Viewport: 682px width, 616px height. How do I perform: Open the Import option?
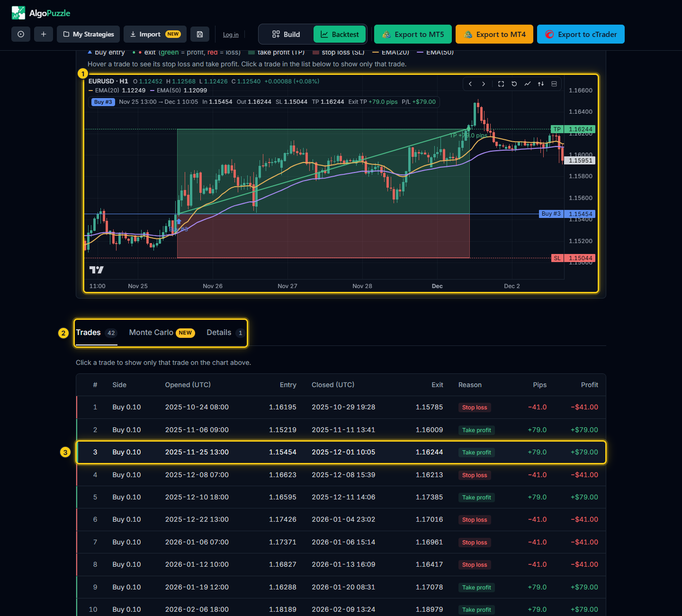tap(155, 34)
